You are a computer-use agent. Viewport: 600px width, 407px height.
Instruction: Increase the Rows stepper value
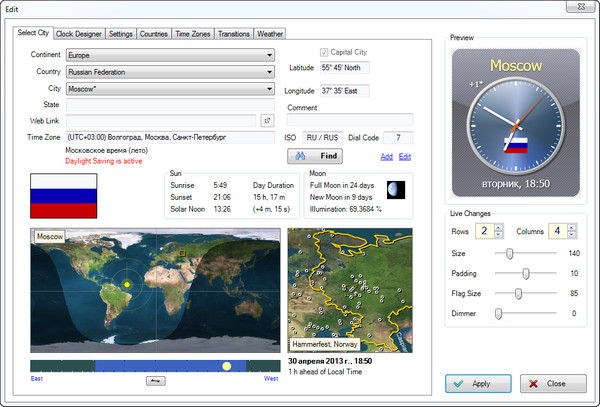pos(499,228)
